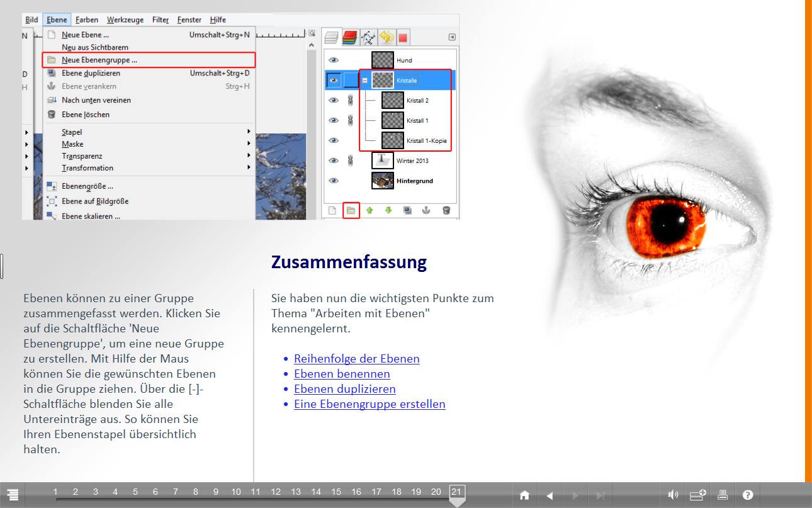Raise layer with green up arrow
This screenshot has height=508, width=812.
click(x=369, y=210)
